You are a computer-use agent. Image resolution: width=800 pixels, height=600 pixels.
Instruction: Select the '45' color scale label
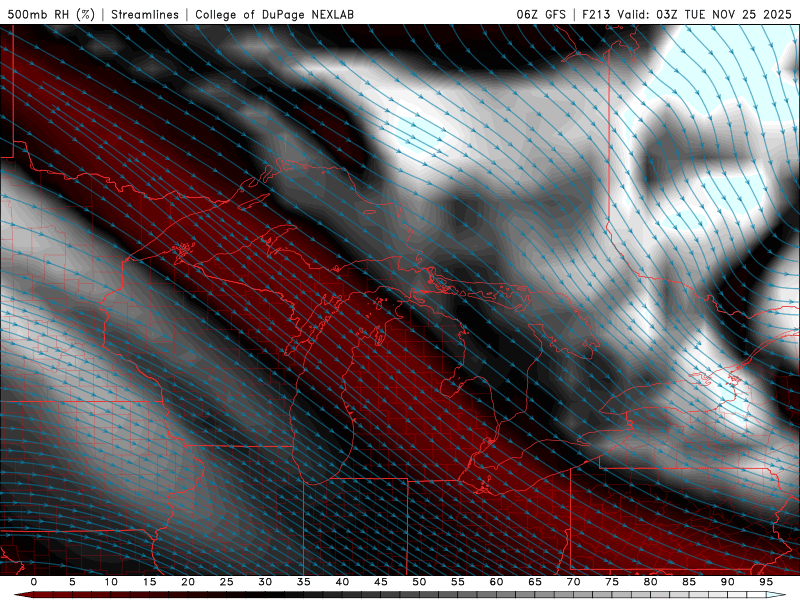(x=381, y=582)
